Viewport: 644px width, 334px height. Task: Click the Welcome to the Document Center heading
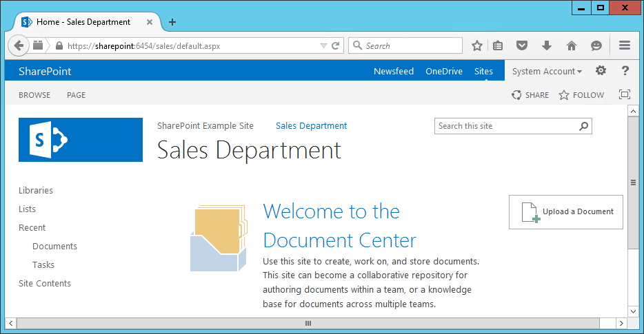(339, 226)
